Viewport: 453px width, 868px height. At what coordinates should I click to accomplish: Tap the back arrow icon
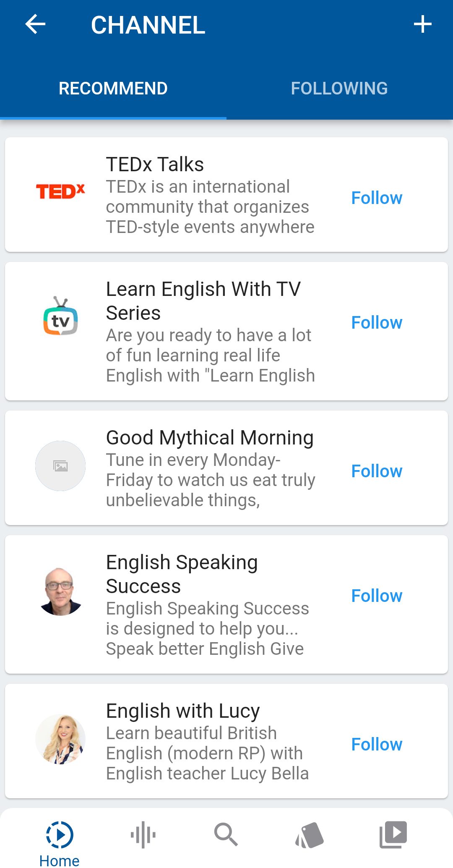point(35,24)
